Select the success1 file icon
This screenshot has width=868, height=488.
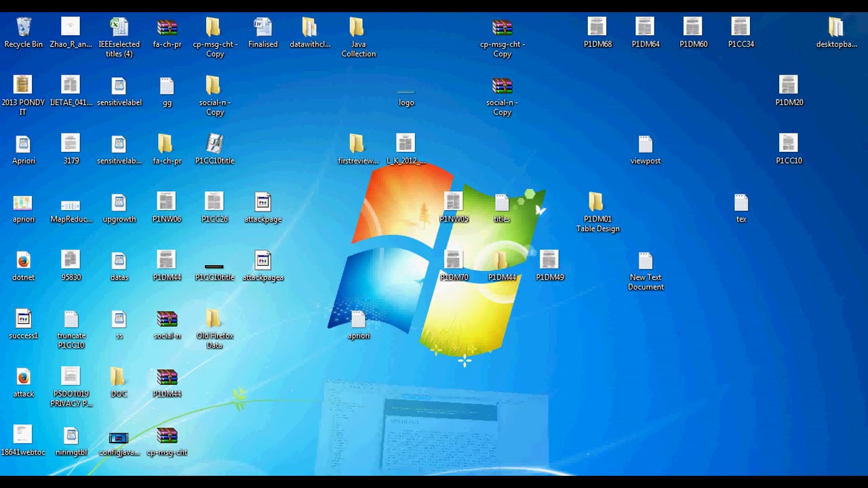coord(23,319)
